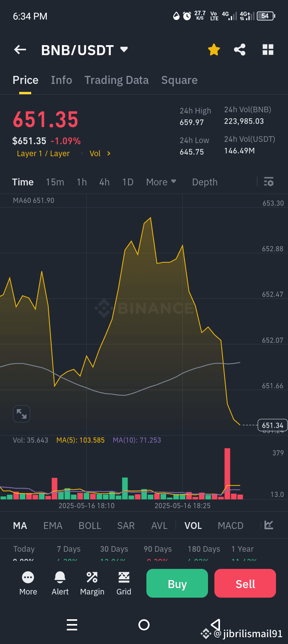
Task: Expand chart to fullscreen
Action: 22,414
